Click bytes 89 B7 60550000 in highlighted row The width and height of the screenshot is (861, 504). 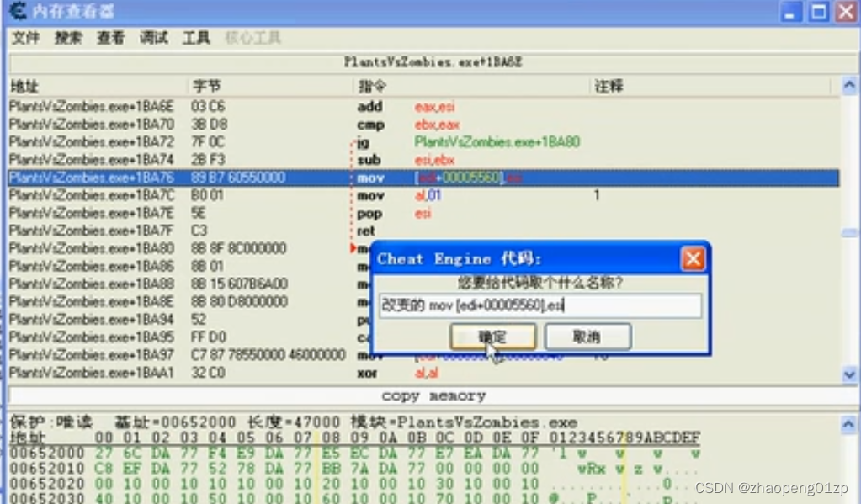[x=238, y=178]
